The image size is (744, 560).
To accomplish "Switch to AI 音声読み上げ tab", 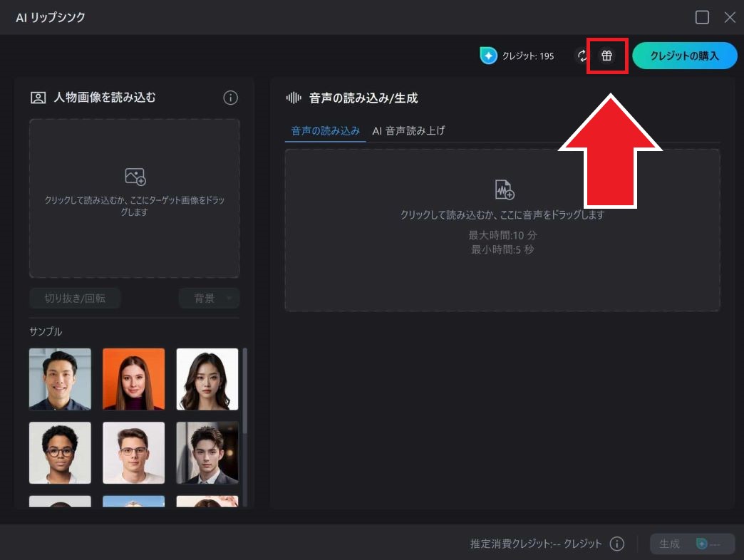I will [x=408, y=131].
